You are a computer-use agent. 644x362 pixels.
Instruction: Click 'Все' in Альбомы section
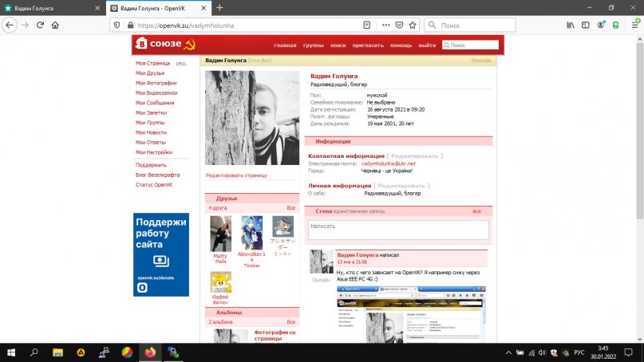[x=290, y=322]
